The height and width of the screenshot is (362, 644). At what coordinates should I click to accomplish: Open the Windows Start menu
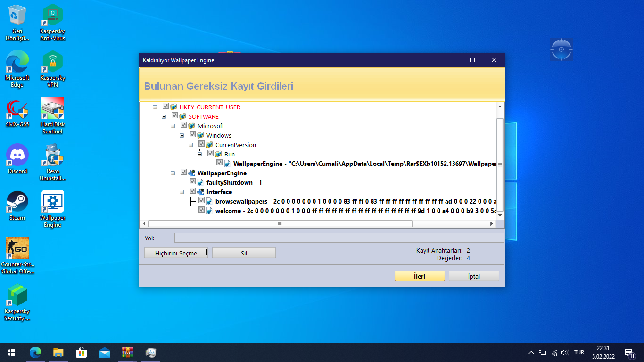coord(11,353)
